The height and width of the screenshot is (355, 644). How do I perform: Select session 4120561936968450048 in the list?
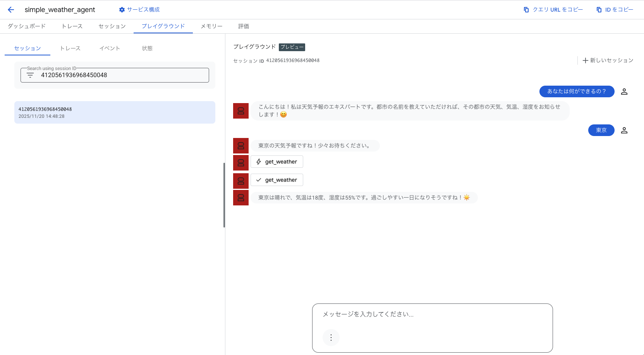[x=115, y=112]
